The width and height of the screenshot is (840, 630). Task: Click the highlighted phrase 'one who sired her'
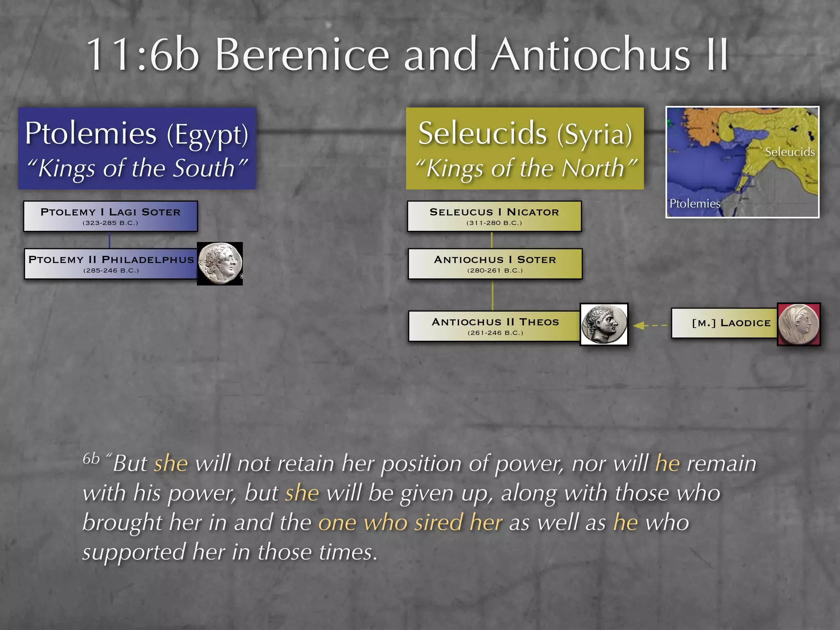(411, 523)
